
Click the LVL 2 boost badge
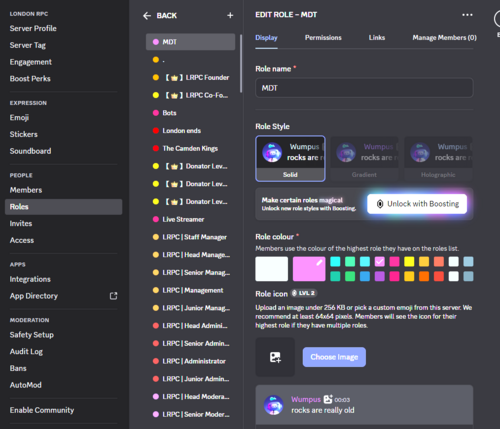click(x=304, y=293)
